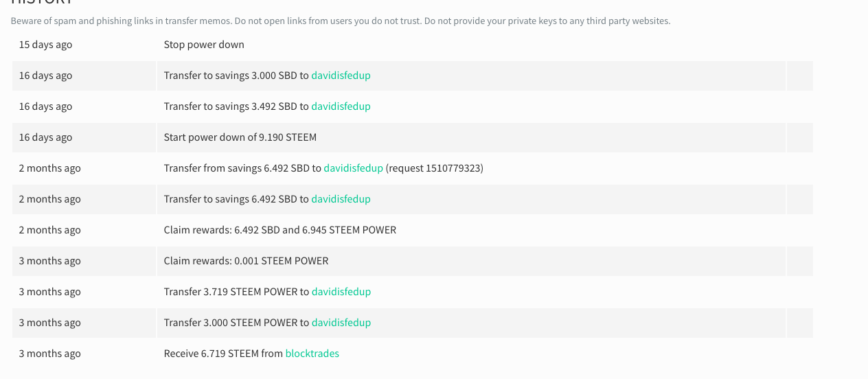Screen dimensions: 868x379
Task: Visit davidisfedup from the 3.000 STEEM POWER transfer
Action: coord(341,323)
